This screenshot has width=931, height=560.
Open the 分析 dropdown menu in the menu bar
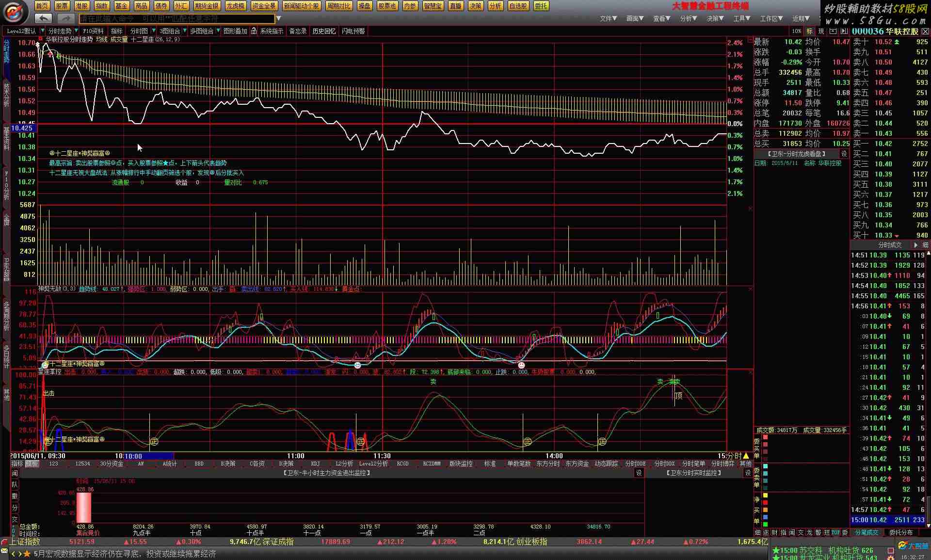pyautogui.click(x=688, y=18)
